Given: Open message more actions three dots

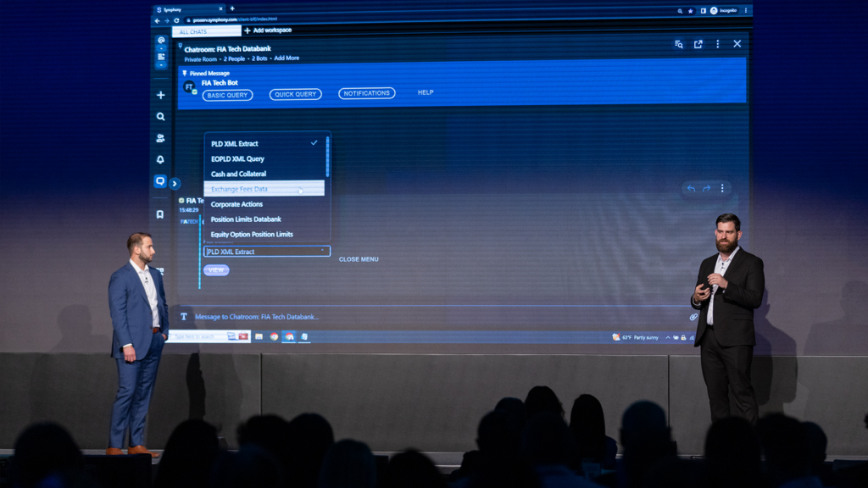Looking at the screenshot, I should (722, 189).
